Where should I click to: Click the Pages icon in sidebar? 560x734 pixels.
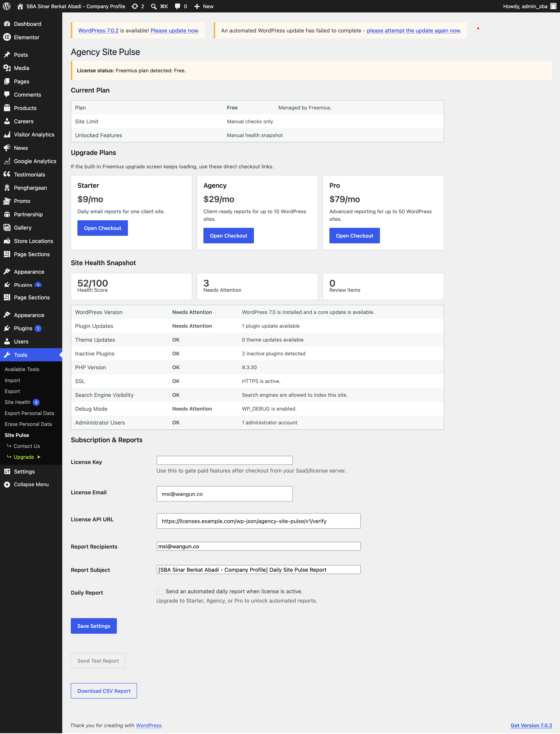7,81
